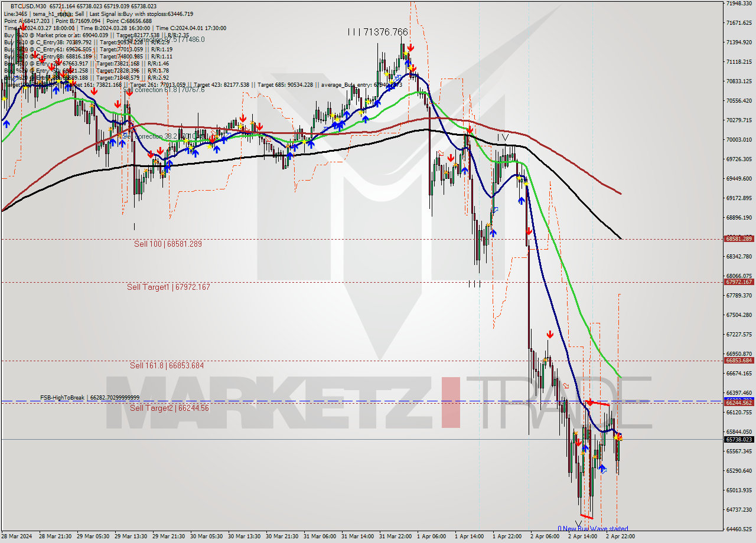Click the '29 Mar 05:30' time axis label
The width and height of the screenshot is (756, 543).
pyautogui.click(x=94, y=537)
